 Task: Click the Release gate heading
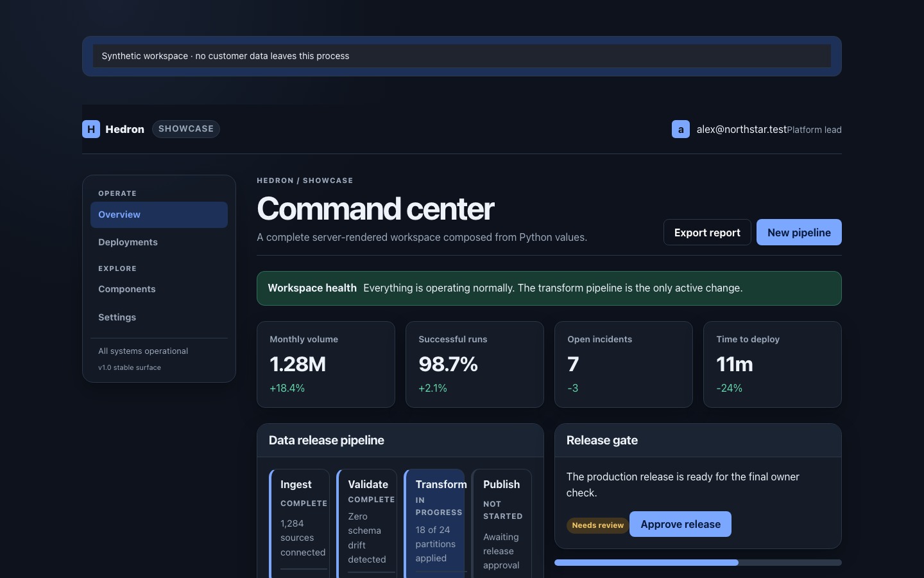pos(602,440)
